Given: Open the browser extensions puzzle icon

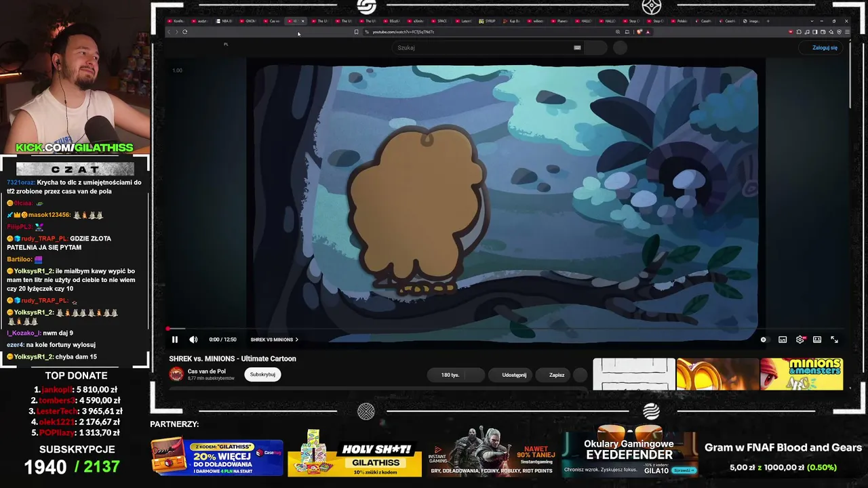Looking at the screenshot, I should (x=799, y=32).
